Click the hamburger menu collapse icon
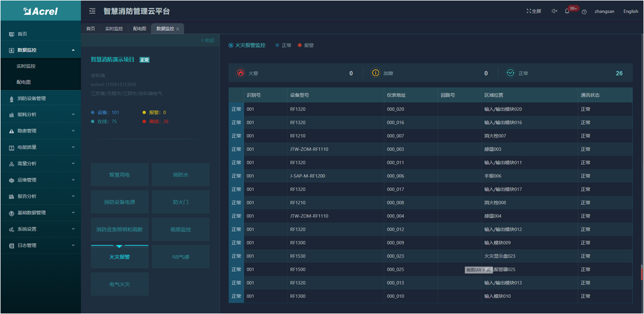The height and width of the screenshot is (314, 644). [92, 11]
